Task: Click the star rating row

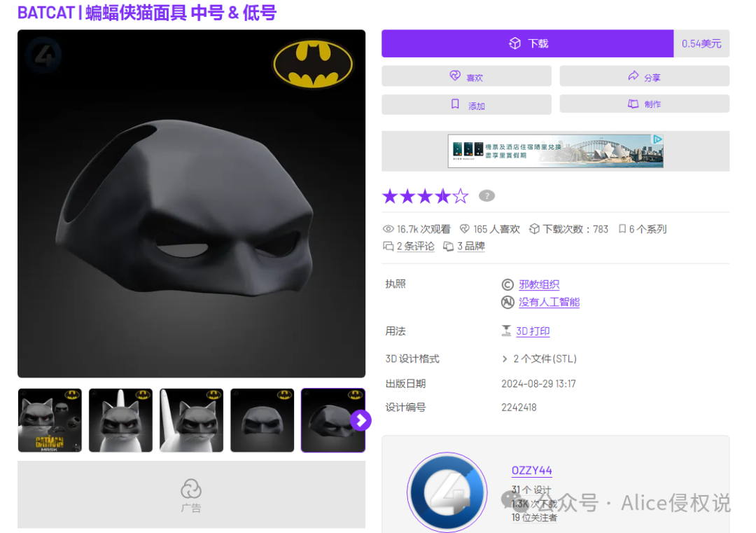Action: pyautogui.click(x=425, y=196)
